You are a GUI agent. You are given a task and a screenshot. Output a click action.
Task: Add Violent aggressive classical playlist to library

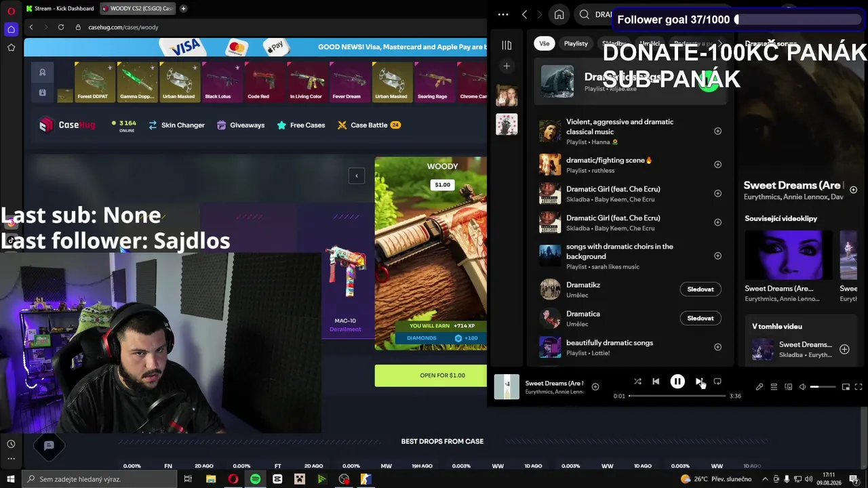[x=717, y=131]
